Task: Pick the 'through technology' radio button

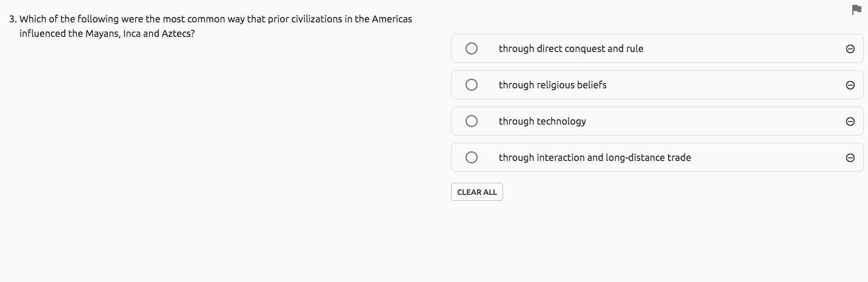Action: (472, 121)
